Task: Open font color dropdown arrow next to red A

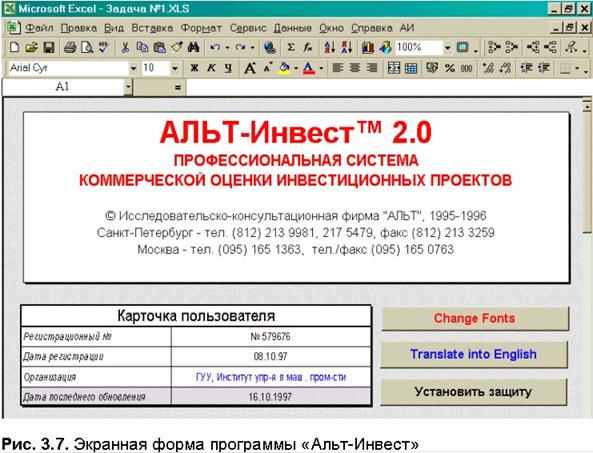Action: click(321, 68)
